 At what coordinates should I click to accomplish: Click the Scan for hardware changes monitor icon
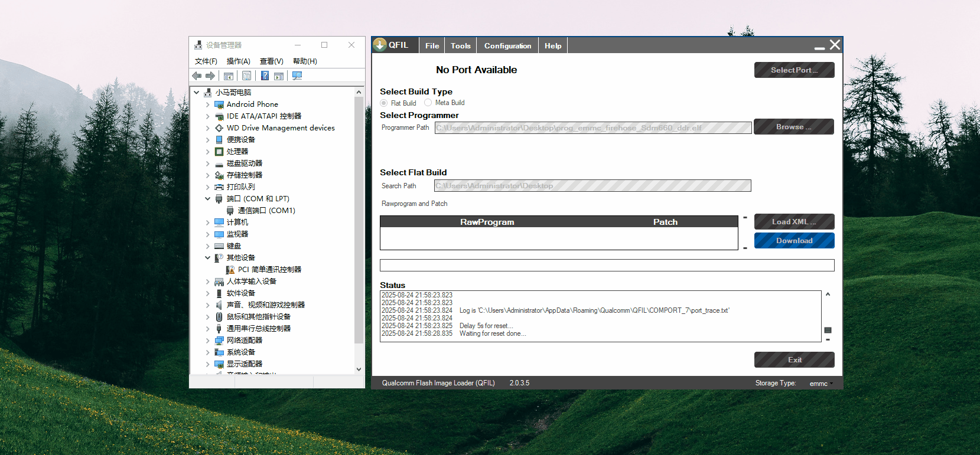point(297,76)
